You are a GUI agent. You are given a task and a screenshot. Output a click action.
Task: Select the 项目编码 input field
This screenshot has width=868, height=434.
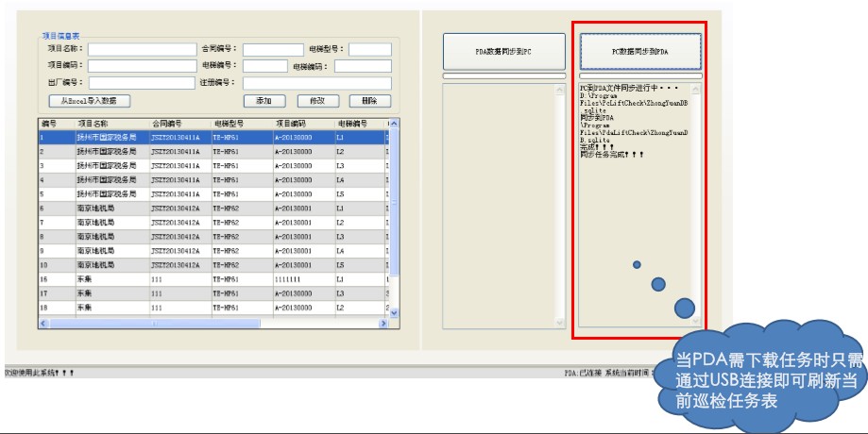point(143,66)
